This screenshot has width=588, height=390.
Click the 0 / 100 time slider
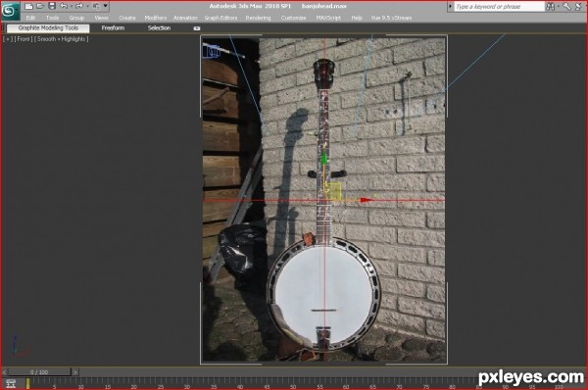coord(39,372)
